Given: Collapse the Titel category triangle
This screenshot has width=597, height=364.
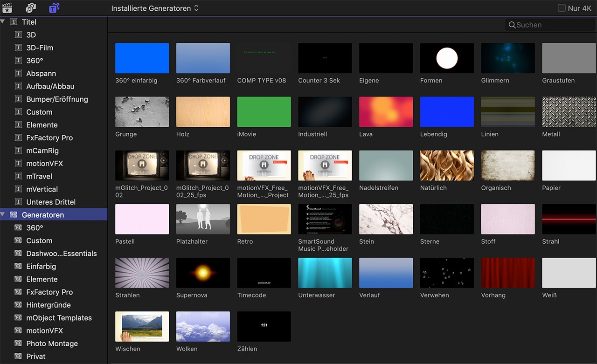Looking at the screenshot, I should 3,22.
